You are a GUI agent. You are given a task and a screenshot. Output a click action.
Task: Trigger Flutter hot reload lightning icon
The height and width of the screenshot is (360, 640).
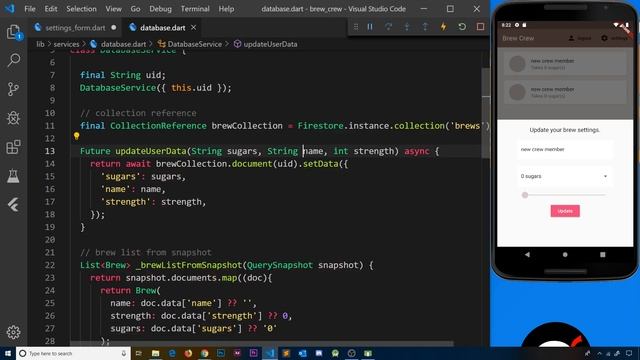(443, 27)
